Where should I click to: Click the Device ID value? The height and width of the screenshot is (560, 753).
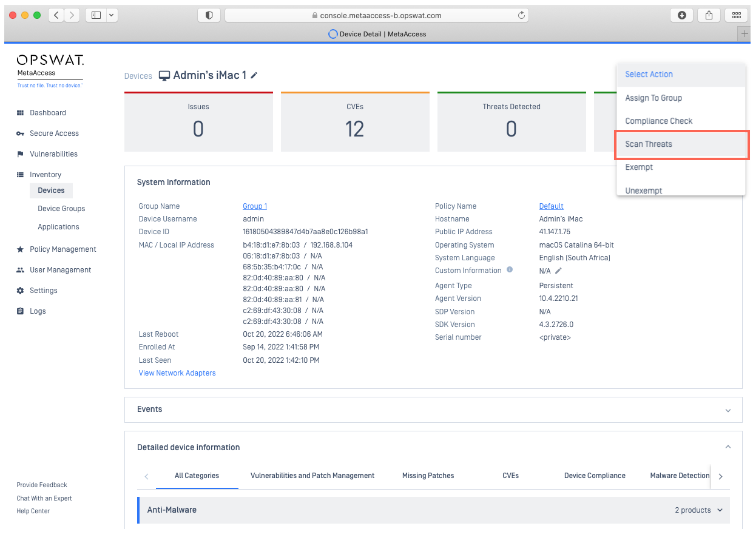(x=305, y=232)
